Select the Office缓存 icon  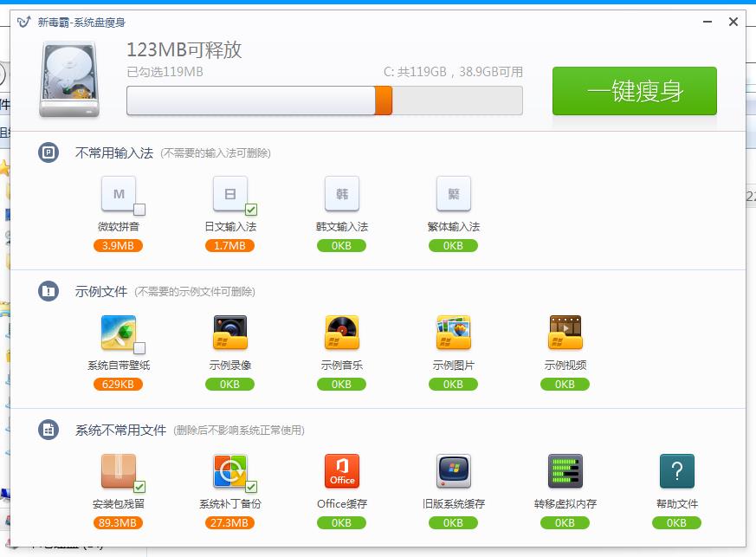[x=342, y=471]
